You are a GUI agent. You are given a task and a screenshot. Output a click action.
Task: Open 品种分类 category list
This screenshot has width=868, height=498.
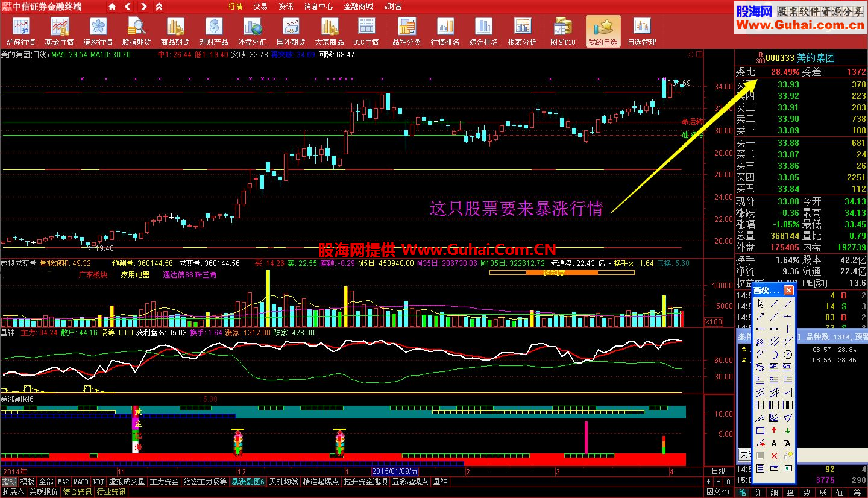point(407,32)
